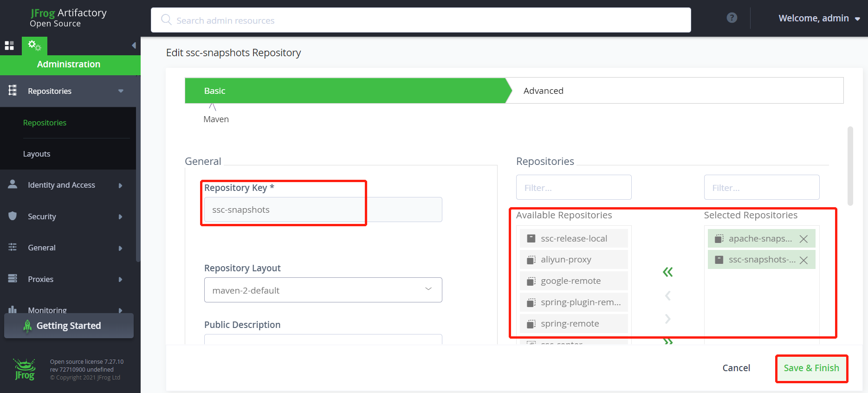Click the General settings list icon
Viewport: 868px width, 393px height.
13,247
